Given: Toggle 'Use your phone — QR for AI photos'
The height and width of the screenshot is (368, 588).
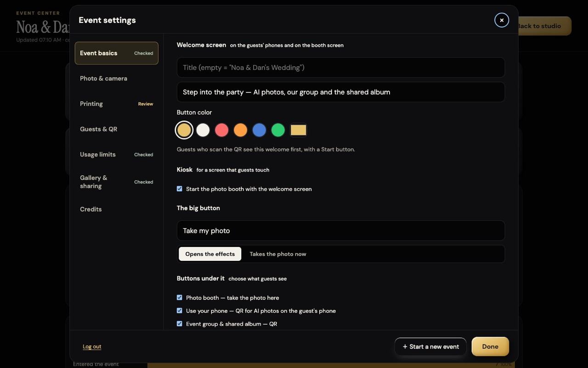Looking at the screenshot, I should click(x=180, y=310).
